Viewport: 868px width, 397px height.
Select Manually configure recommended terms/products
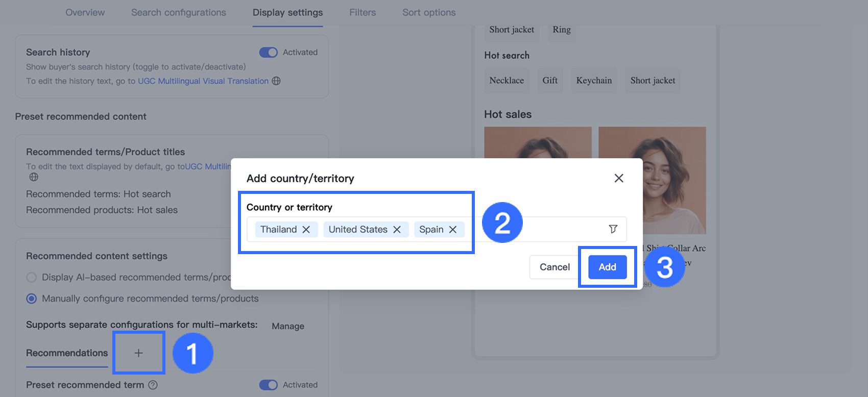(x=32, y=299)
